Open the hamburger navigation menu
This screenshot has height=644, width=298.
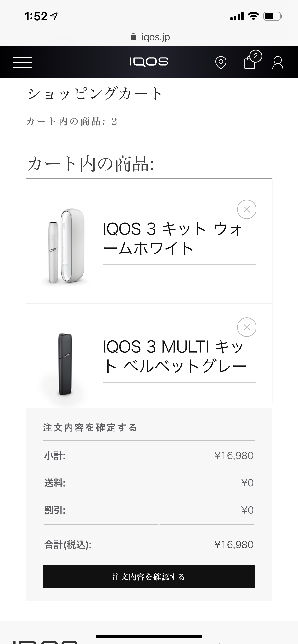pyautogui.click(x=22, y=62)
